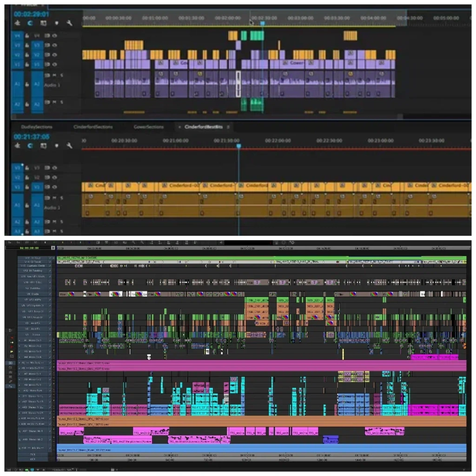
Task: Open wrench settings in CinderfordBestBits timeline
Action: 69,145
